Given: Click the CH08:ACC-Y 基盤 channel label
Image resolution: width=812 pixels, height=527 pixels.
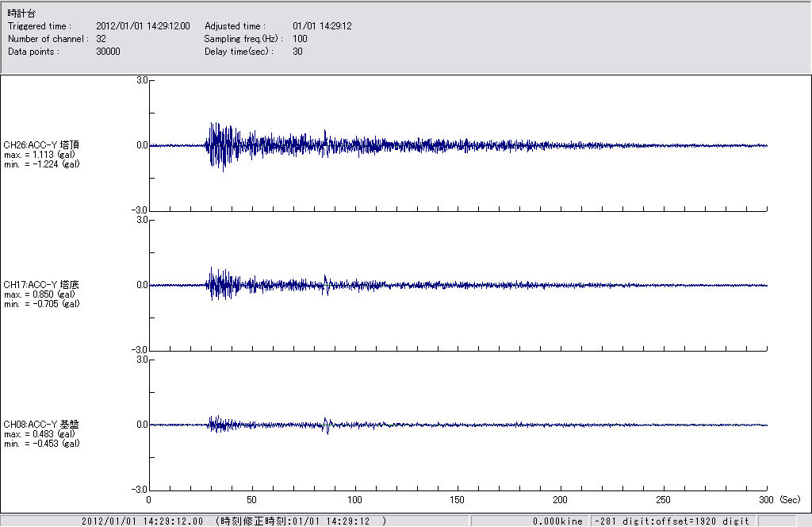Looking at the screenshot, I should pos(41,424).
